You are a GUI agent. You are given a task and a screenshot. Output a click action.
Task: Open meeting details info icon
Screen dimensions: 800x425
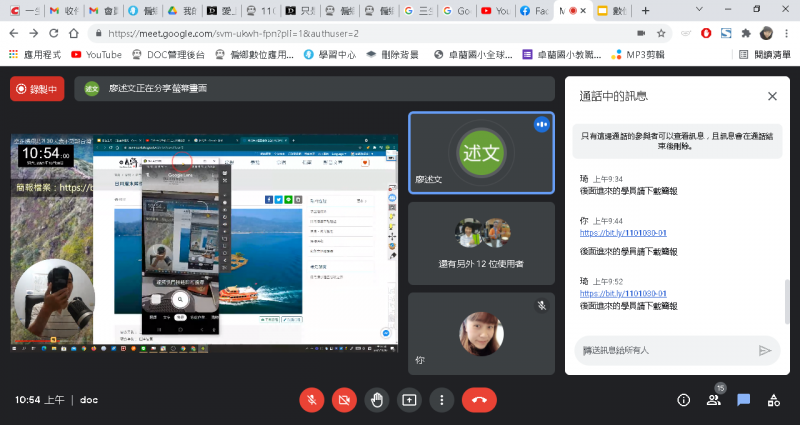pos(683,401)
